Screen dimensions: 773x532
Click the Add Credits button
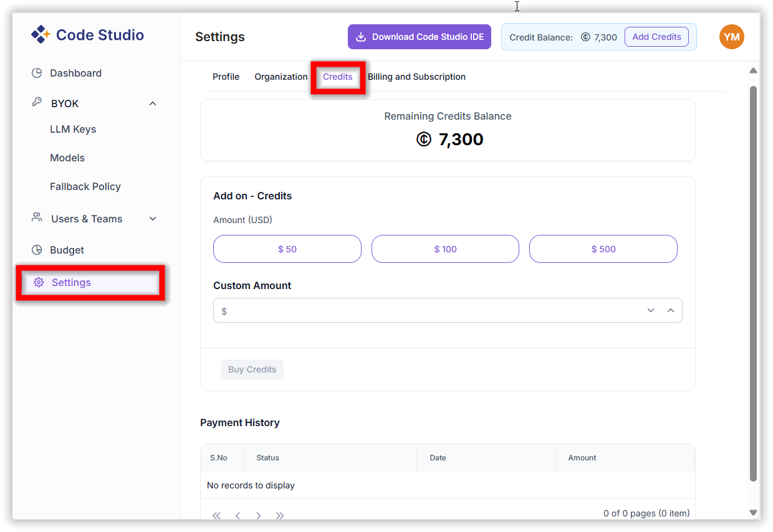(656, 37)
